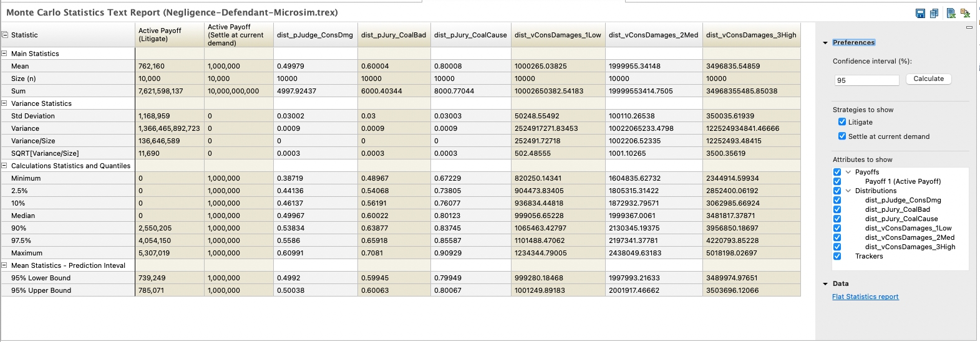Minimize the Preferences side panel
Viewport: 980px width, 342px height.
pos(969,27)
